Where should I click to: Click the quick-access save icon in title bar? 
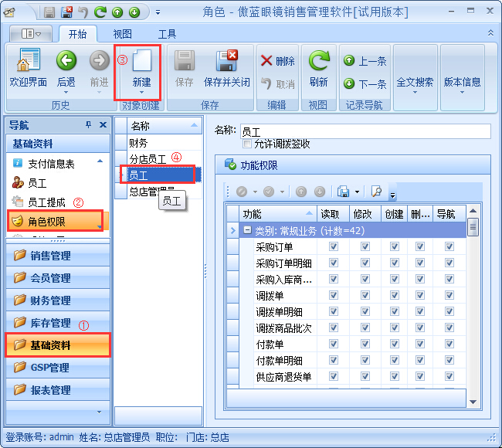coord(49,12)
